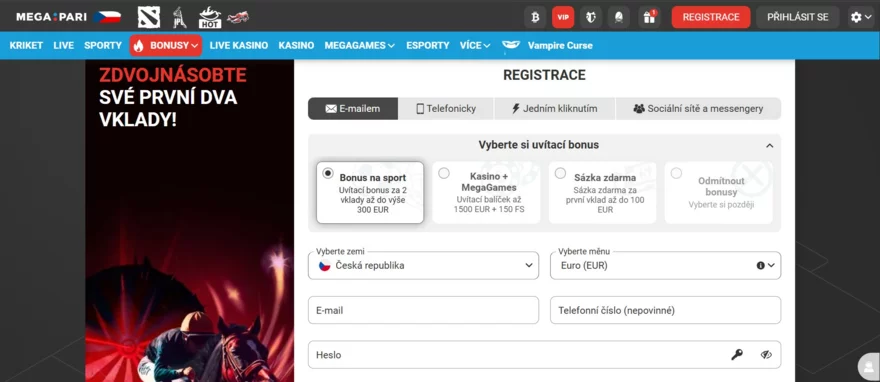Open the HOT bowl icon shortcut

click(210, 17)
